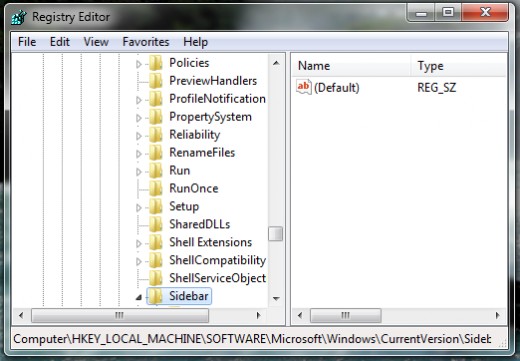Click the values pane left scroll arrow

(x=300, y=315)
